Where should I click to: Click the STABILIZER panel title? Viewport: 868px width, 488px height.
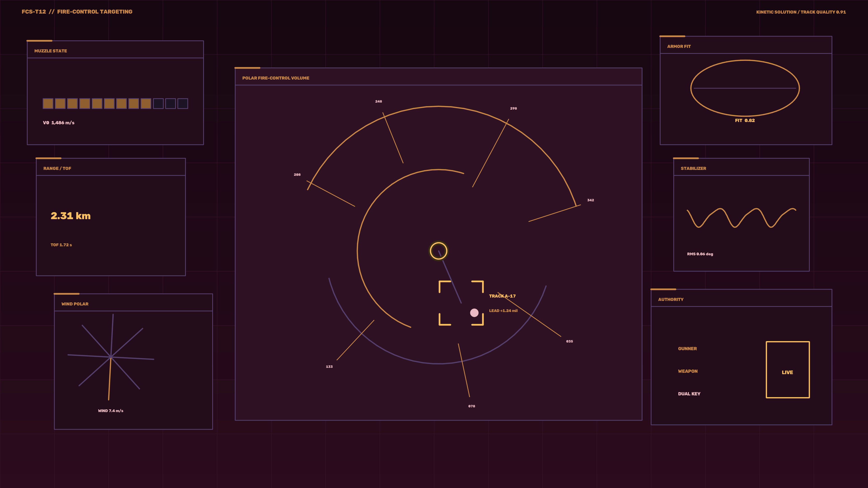point(693,168)
